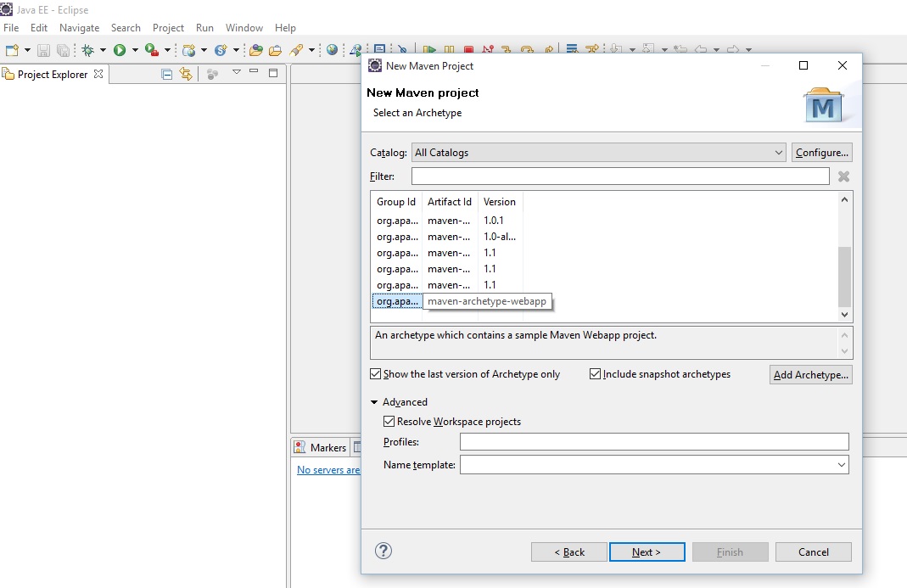Click the Suspend debug toolbar icon
The width and height of the screenshot is (907, 588).
point(449,50)
